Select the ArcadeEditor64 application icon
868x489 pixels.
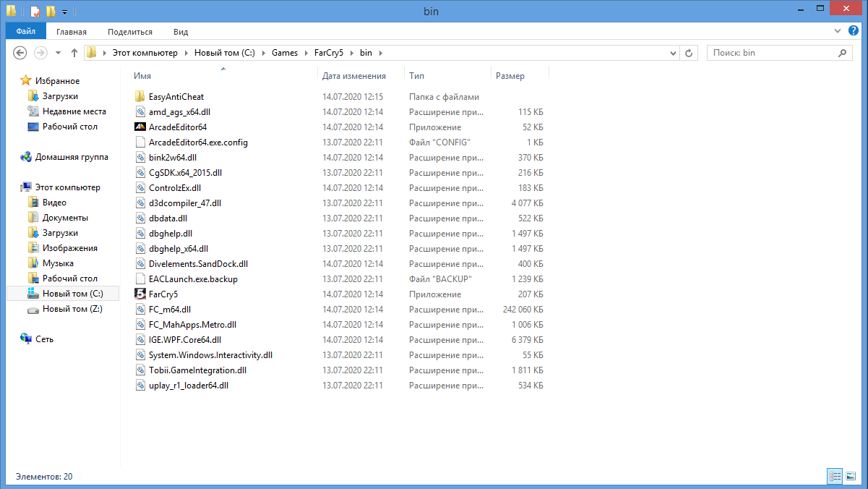[141, 127]
